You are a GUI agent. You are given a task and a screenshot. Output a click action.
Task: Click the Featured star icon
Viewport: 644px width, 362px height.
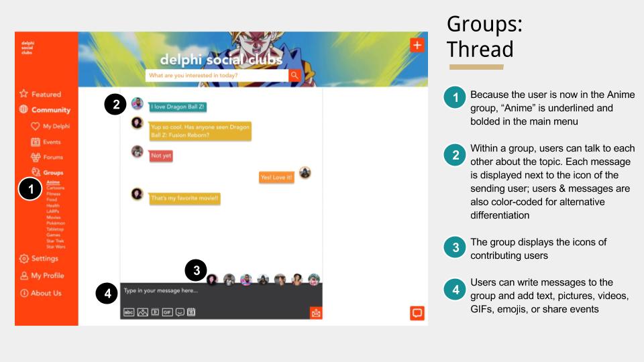[x=24, y=94]
